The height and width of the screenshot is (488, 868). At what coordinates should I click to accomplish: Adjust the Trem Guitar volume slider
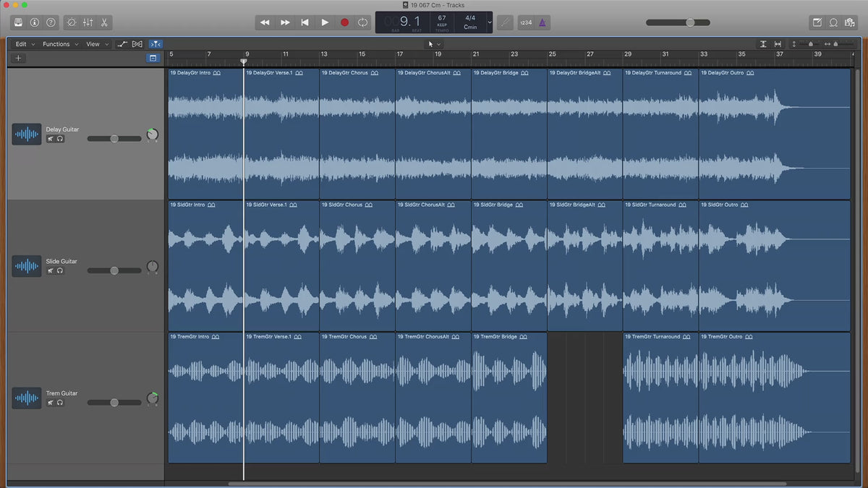114,402
